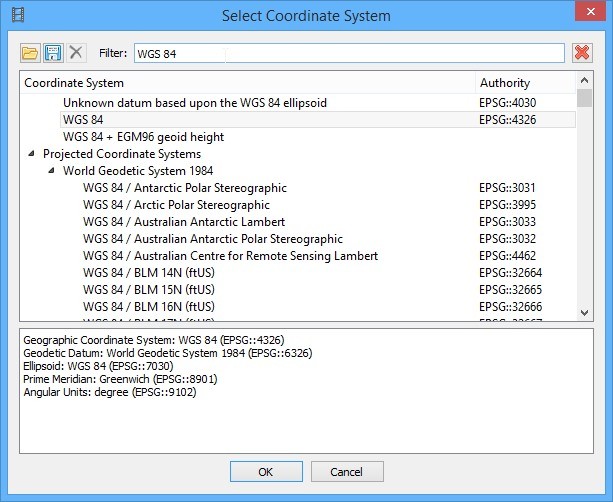Select WGS 84 / Antarctic Polar Stereographic

coord(185,188)
